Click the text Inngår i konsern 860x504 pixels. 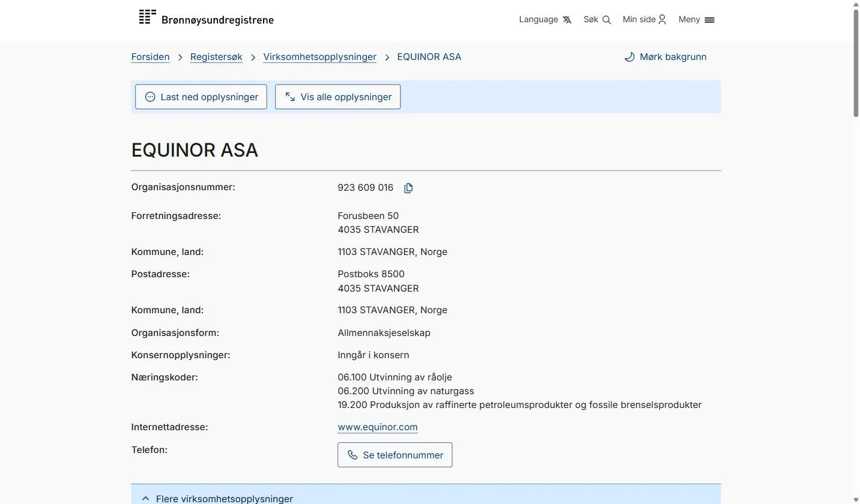(x=373, y=355)
